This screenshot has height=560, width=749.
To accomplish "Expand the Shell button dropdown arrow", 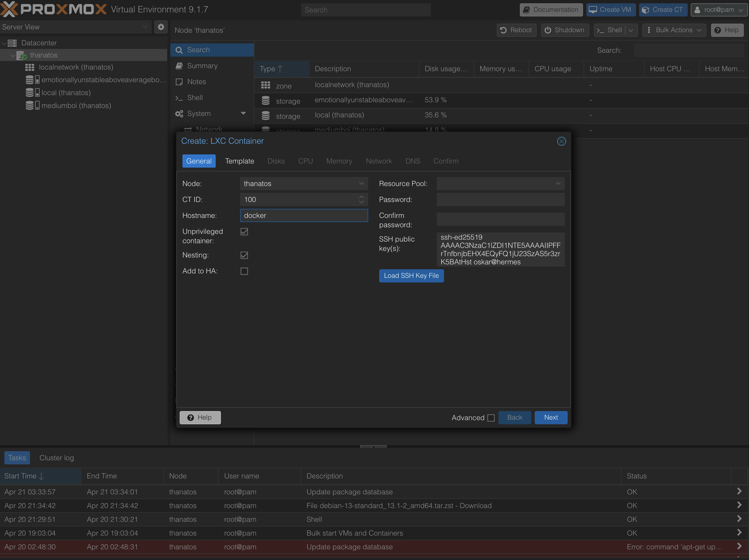I will 631,30.
